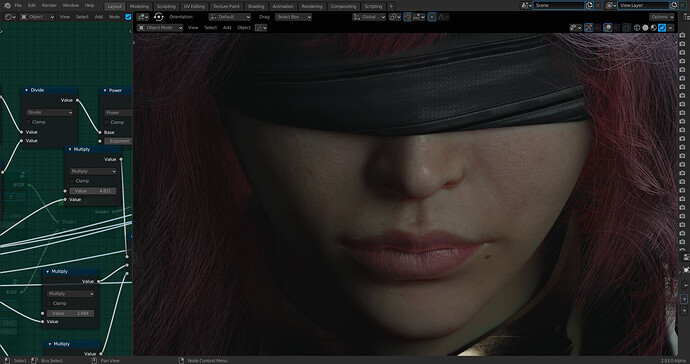Open the scene browse dropdown icon
Viewport: 690px width, 364px height.
(x=526, y=5)
